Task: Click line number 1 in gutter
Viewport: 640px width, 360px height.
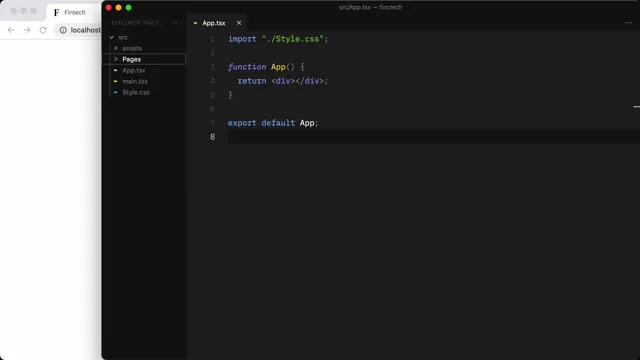Action: (x=212, y=39)
